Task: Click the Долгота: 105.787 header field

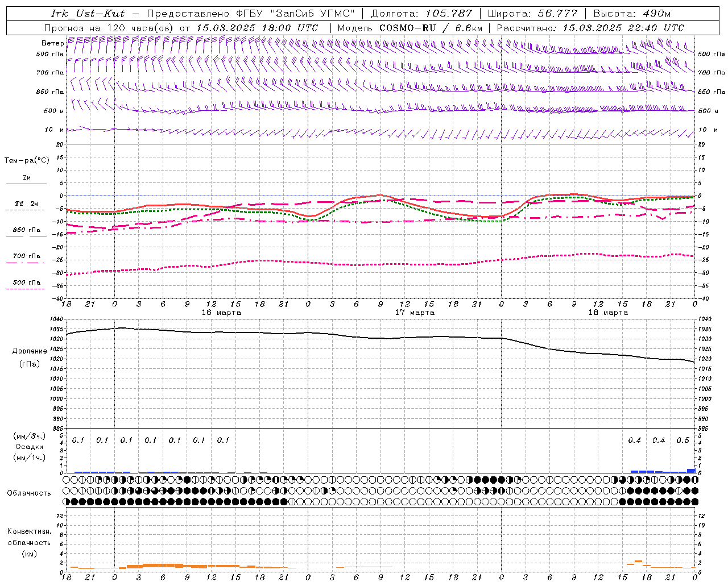Action: [x=421, y=14]
